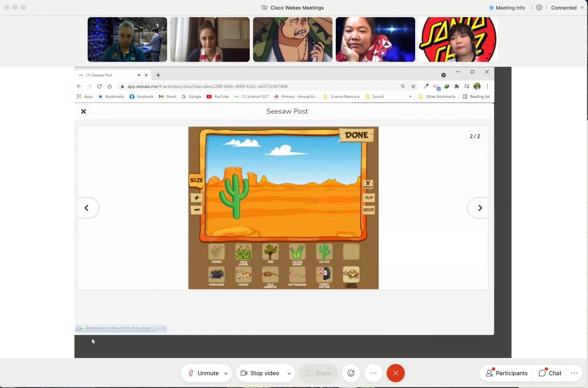Open the Google bookmark
588x388 pixels.
pos(191,97)
